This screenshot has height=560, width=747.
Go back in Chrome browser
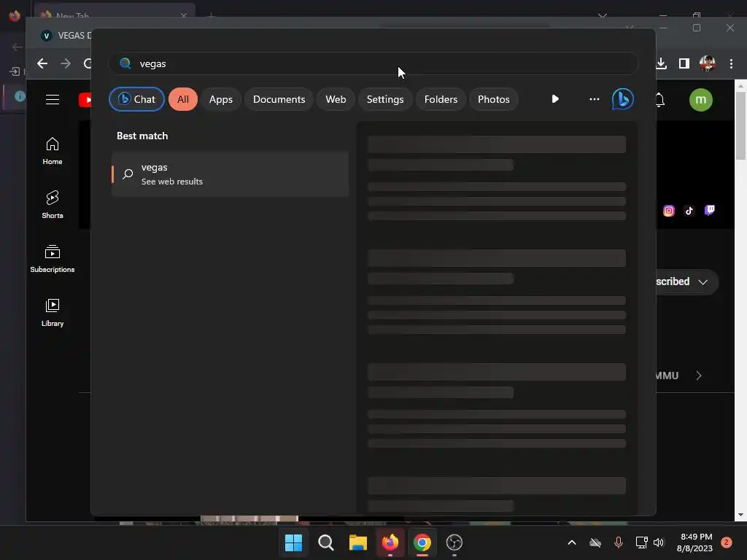tap(42, 63)
